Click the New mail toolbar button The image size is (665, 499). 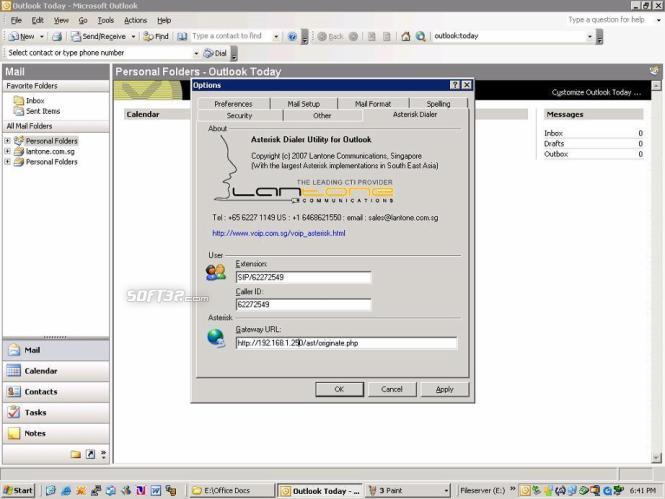pos(22,36)
